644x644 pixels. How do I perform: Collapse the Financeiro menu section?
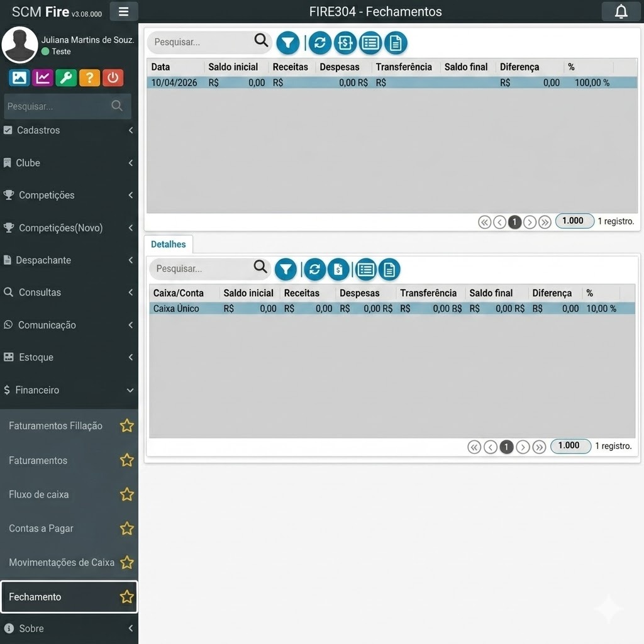coord(68,390)
